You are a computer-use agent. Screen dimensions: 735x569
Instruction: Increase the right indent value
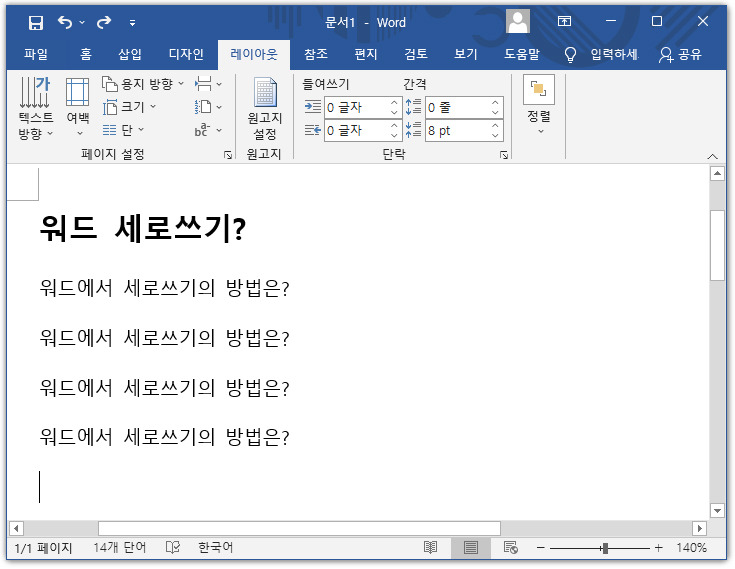tap(394, 125)
